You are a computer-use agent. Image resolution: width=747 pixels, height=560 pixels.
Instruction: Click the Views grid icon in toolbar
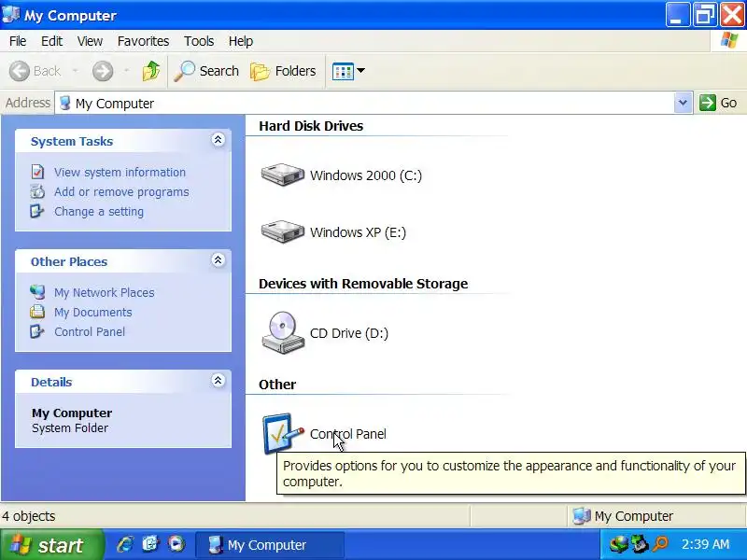(343, 72)
